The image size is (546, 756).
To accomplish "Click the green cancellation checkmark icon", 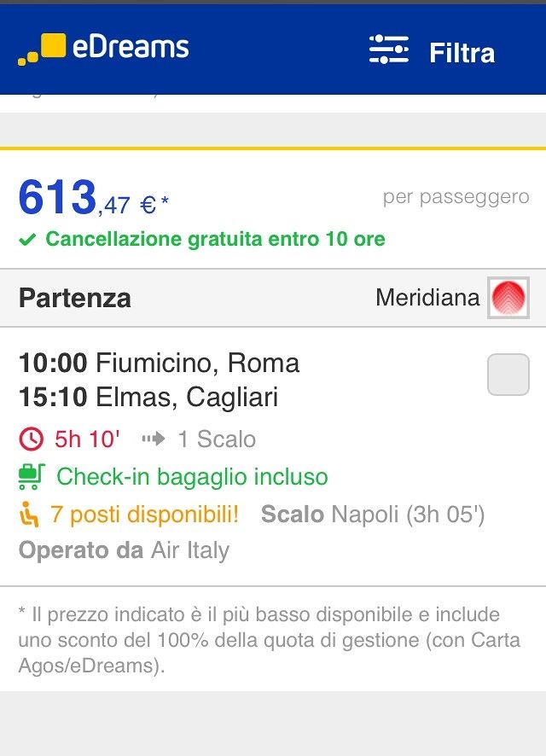I will [x=27, y=240].
